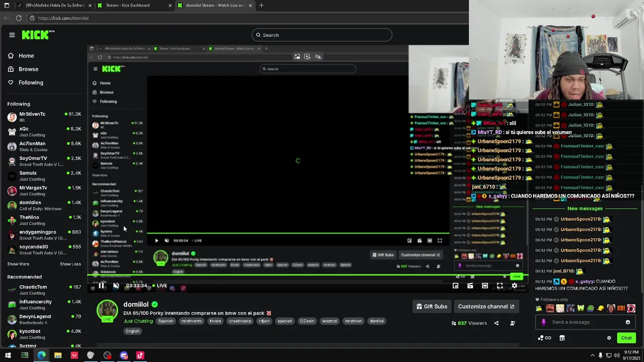Open Windows Start menu

[x=7, y=355]
